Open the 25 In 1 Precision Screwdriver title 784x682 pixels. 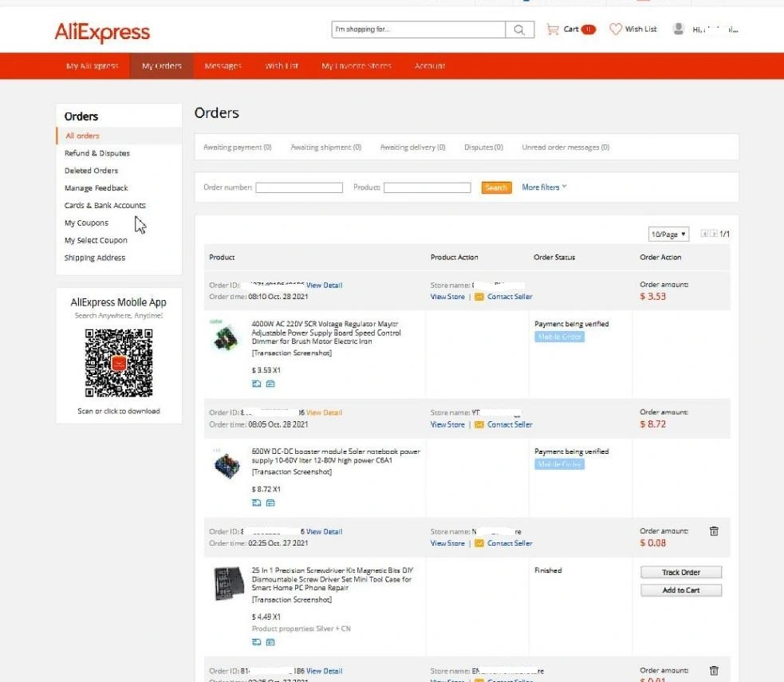coord(333,579)
